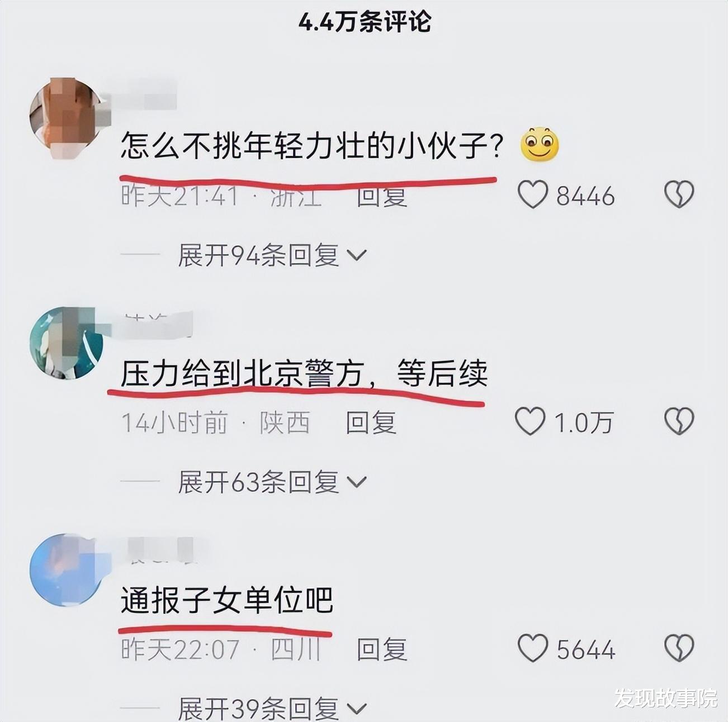728x722 pixels.
Task: Like the Beijing police comment with 1.0万 likes
Action: pyautogui.click(x=530, y=422)
